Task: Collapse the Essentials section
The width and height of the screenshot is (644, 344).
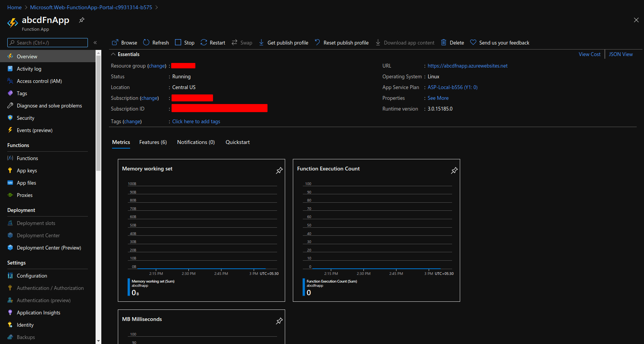Action: [113, 54]
